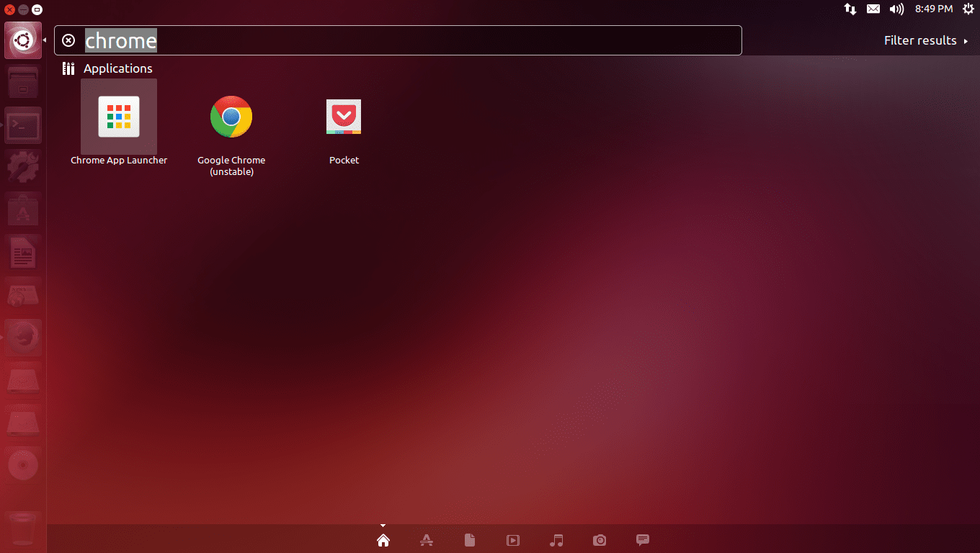Switch to the Photos lens
Screen dimensions: 980x553
point(600,540)
